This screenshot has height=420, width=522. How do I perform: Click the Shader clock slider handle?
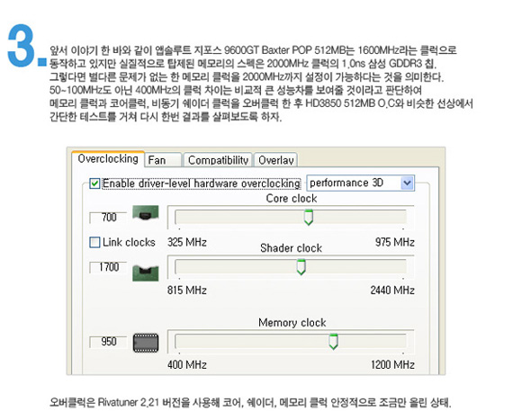(301, 267)
